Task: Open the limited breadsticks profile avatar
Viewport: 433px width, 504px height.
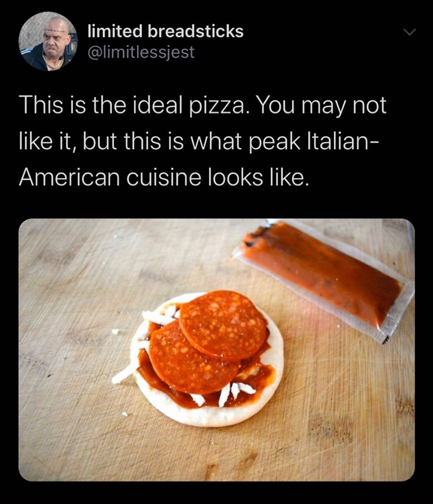Action: pyautogui.click(x=48, y=41)
